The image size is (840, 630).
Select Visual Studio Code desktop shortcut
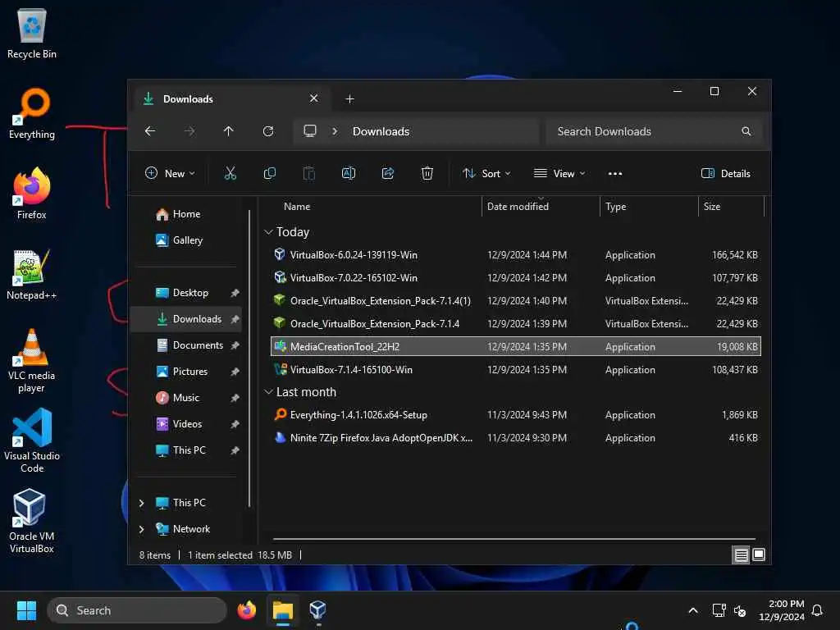32,441
